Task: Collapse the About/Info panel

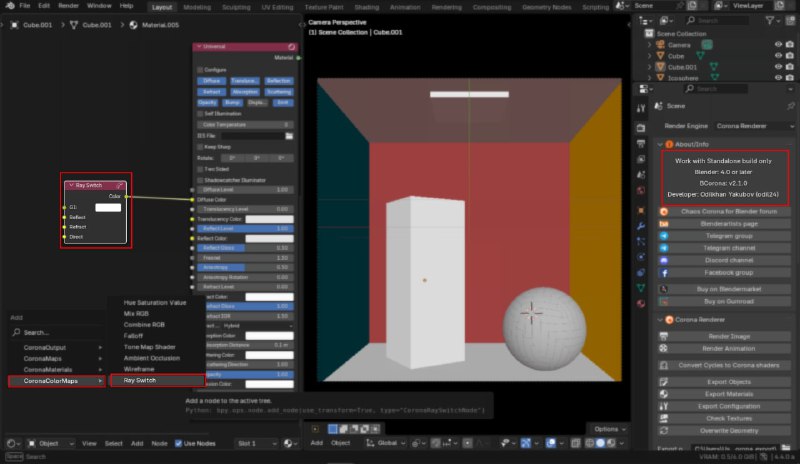Action: [x=660, y=144]
